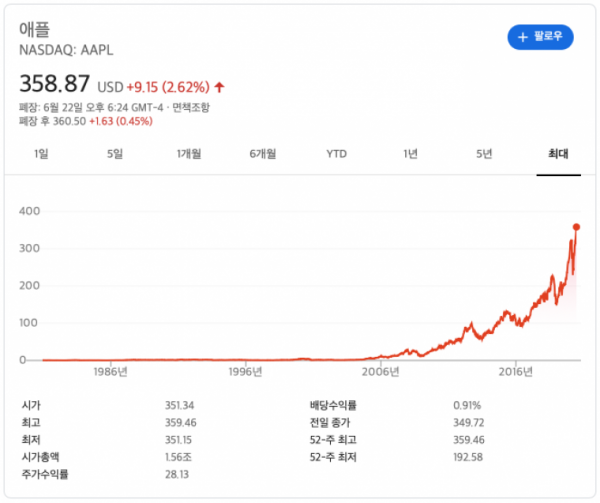Image resolution: width=600 pixels, height=503 pixels.
Task: Click the 최고 value 359.46 in left column
Action: [x=181, y=423]
